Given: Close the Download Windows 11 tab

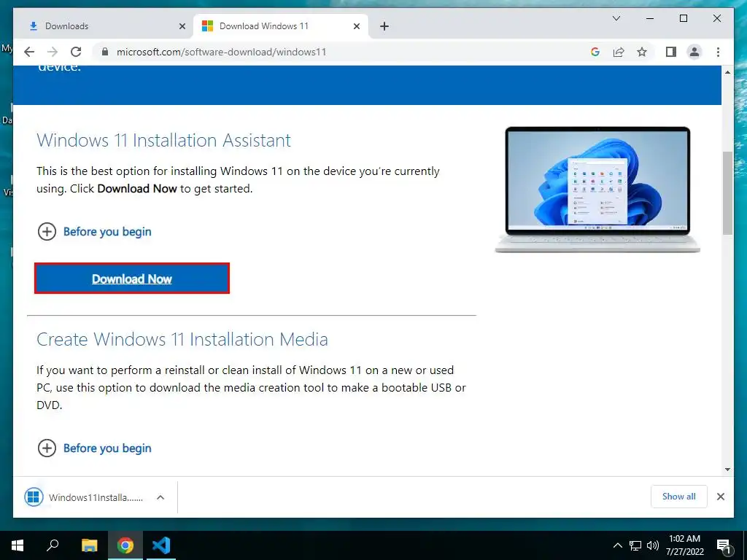Looking at the screenshot, I should 356,26.
